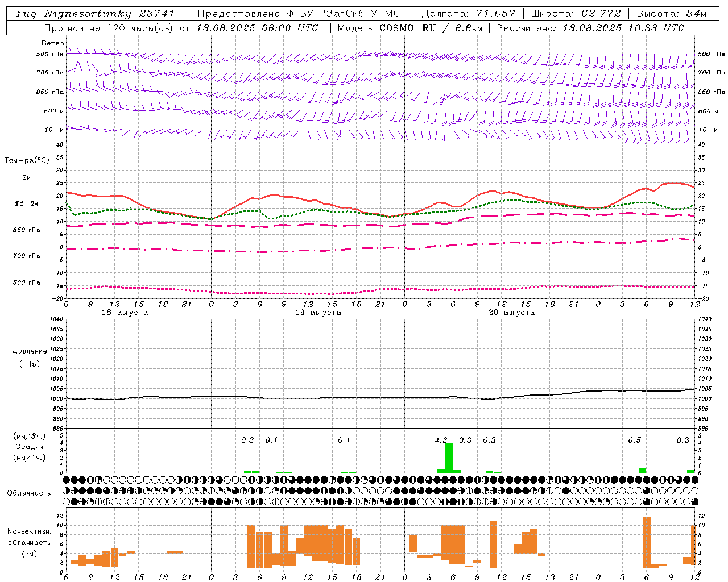Click the (мм/3ч.) precipitation unit label
The image size is (728, 582).
click(30, 436)
